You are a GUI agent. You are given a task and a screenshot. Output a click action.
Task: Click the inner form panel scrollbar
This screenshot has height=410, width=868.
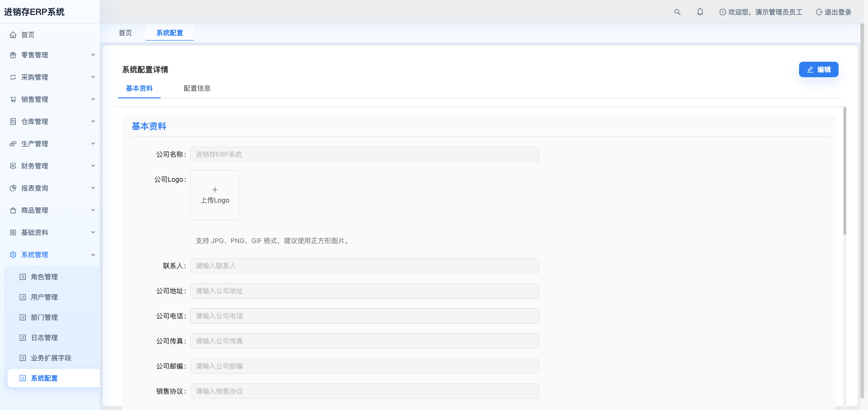tap(845, 171)
